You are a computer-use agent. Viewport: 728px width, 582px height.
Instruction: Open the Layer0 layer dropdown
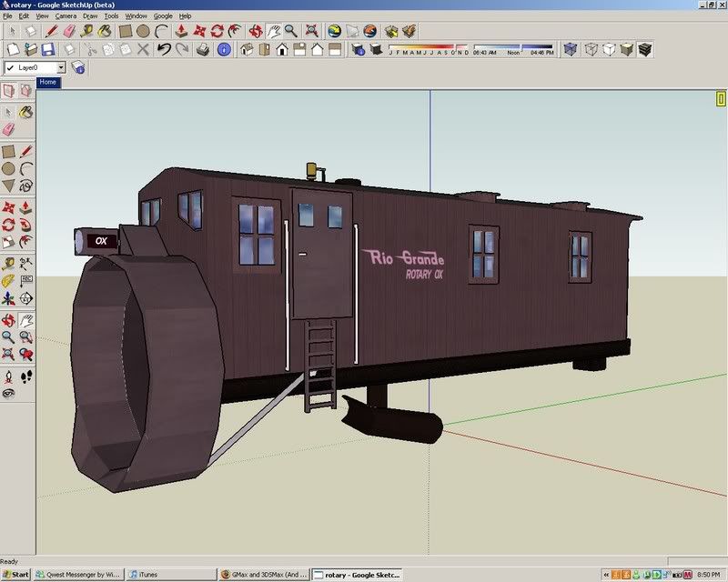[61, 68]
